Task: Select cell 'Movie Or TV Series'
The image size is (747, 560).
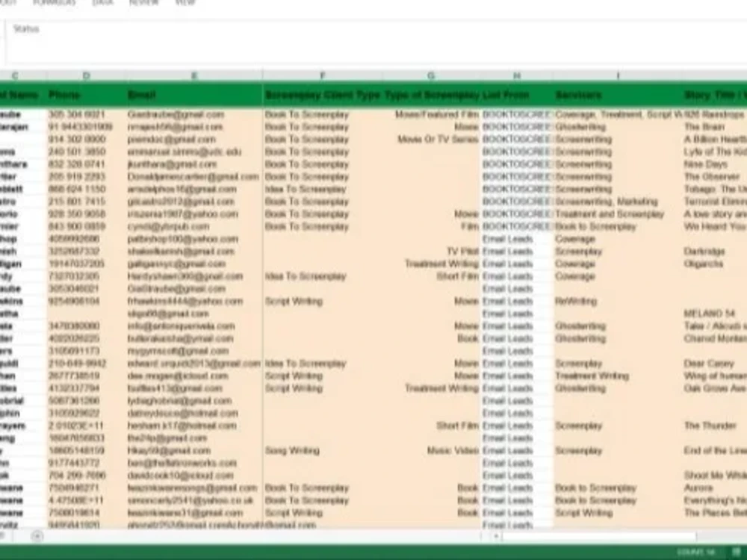Action: point(432,140)
